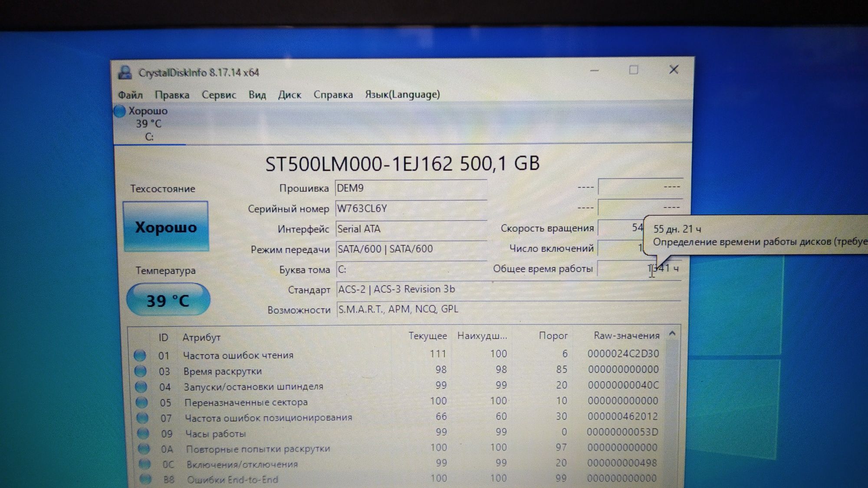Minimize the CrystalDiskInfo window
Image resolution: width=868 pixels, height=488 pixels.
pos(594,70)
